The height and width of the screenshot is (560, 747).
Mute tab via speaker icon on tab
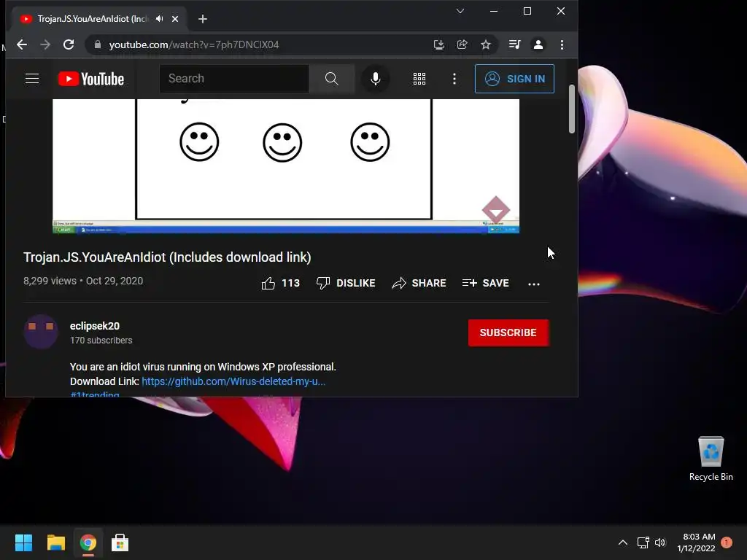pyautogui.click(x=159, y=19)
